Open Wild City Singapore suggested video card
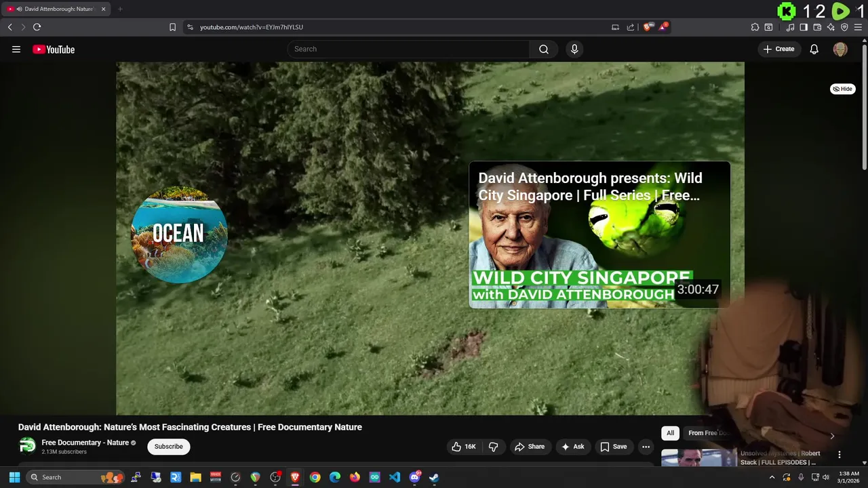Image resolution: width=868 pixels, height=488 pixels. pyautogui.click(x=599, y=235)
